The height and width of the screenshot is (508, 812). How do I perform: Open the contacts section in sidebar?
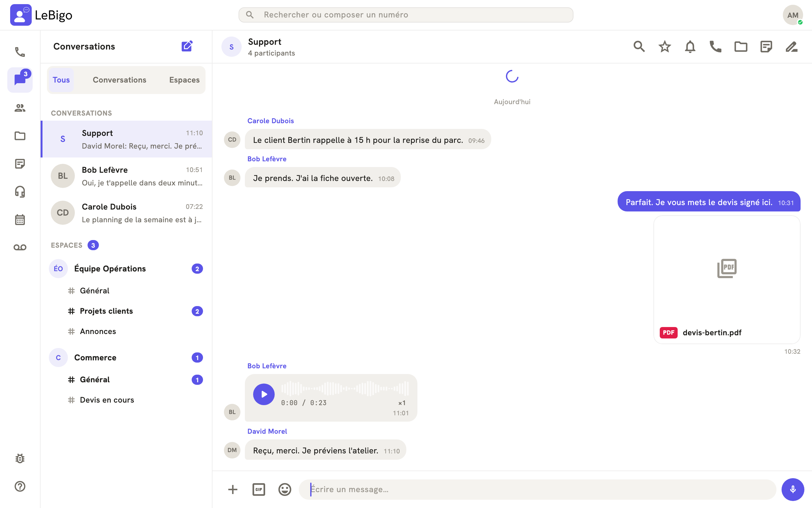pos(20,108)
